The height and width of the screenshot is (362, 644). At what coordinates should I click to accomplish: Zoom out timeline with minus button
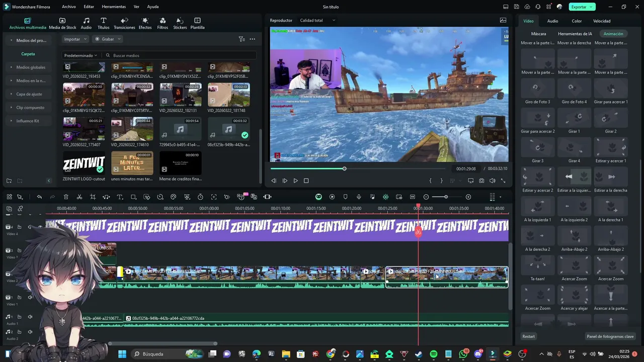coord(426,197)
